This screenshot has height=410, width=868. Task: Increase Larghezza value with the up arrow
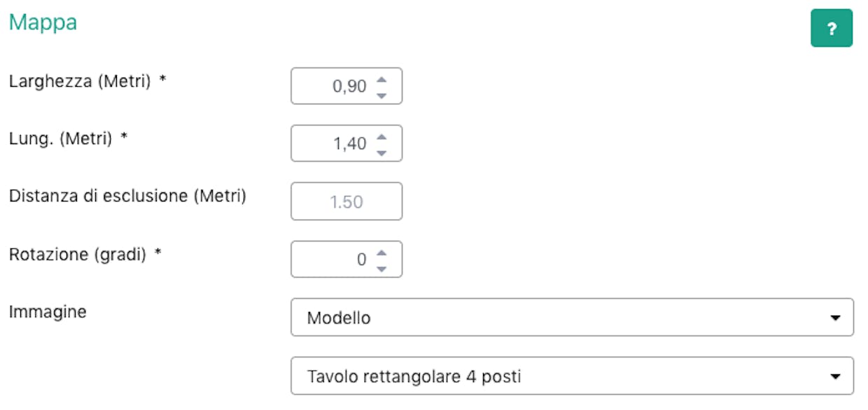tap(381, 79)
